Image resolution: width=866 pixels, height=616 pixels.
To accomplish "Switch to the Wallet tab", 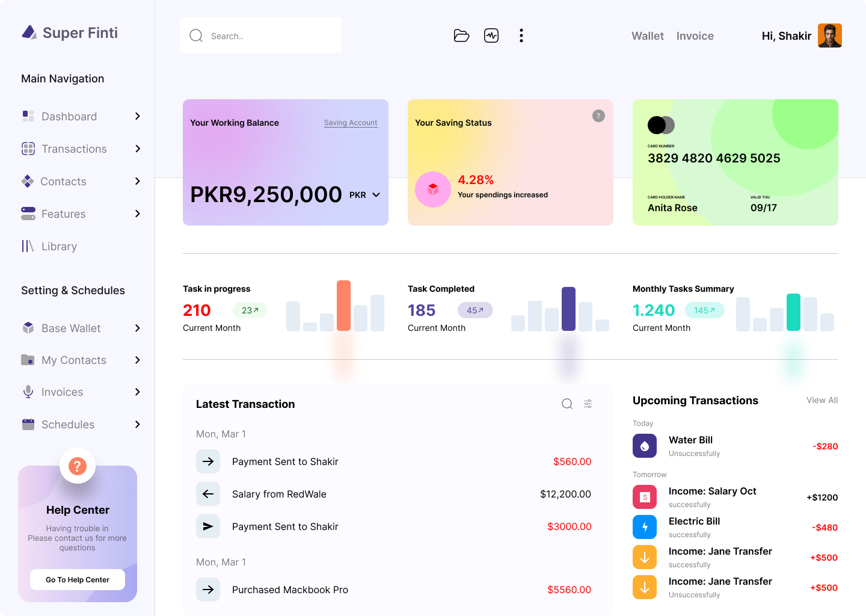I will 648,36.
